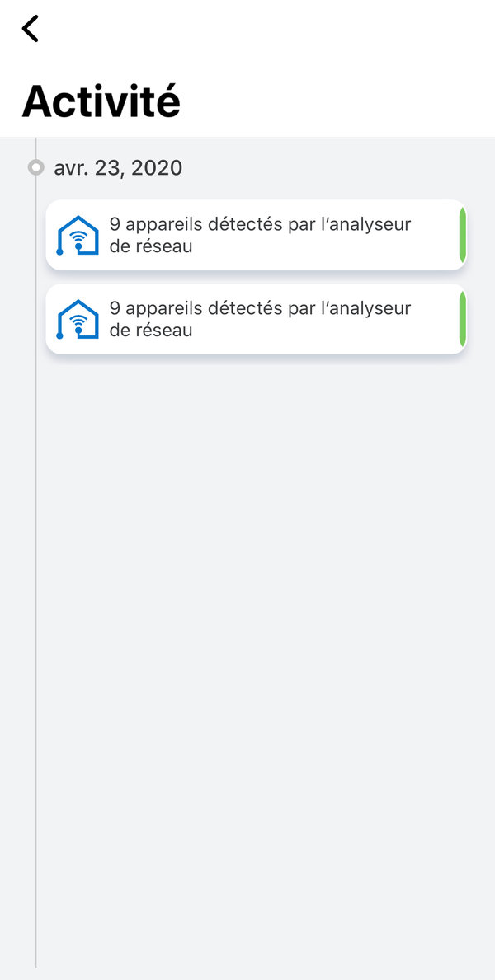Click the vertical timeline line below the cards
This screenshot has height=980, width=495.
(36, 659)
